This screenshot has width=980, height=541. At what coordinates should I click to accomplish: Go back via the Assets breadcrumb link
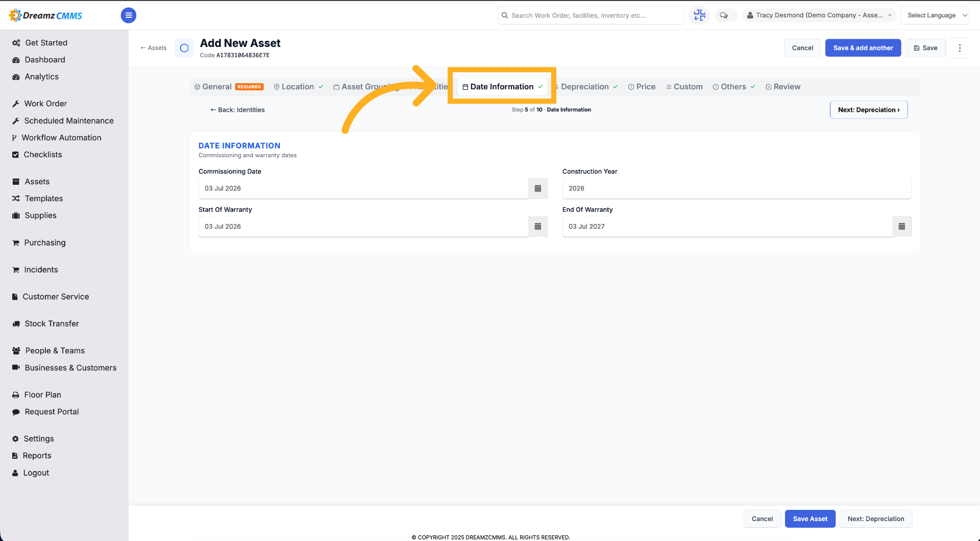coord(154,48)
